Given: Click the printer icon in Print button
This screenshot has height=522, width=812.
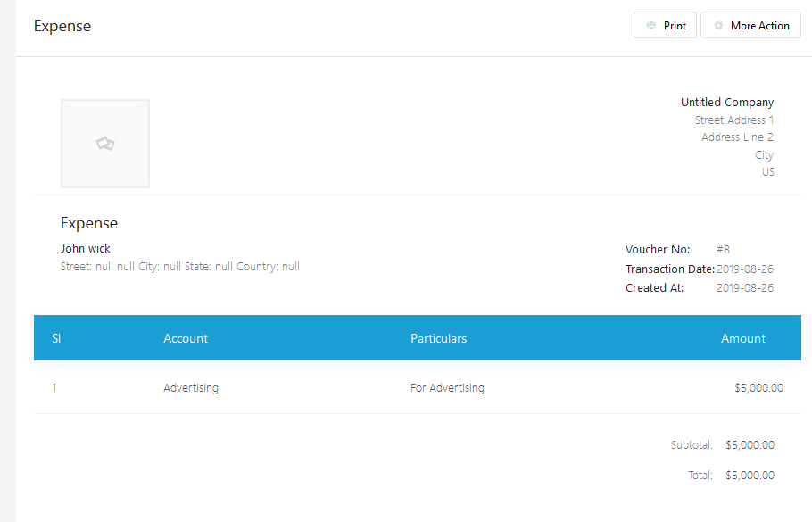Looking at the screenshot, I should 651,26.
